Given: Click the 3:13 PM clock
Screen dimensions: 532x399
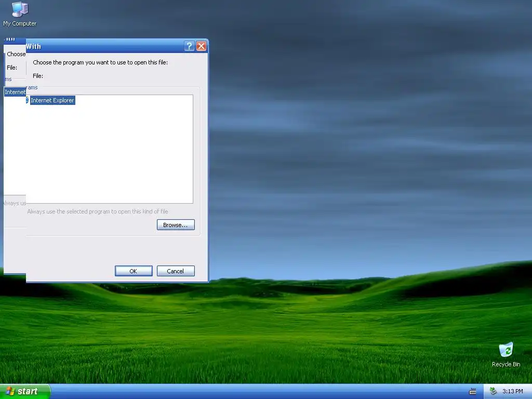Looking at the screenshot, I should tap(513, 391).
